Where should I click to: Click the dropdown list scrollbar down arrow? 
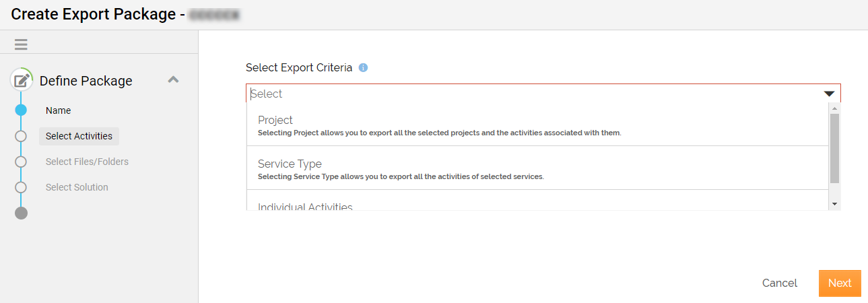click(834, 203)
